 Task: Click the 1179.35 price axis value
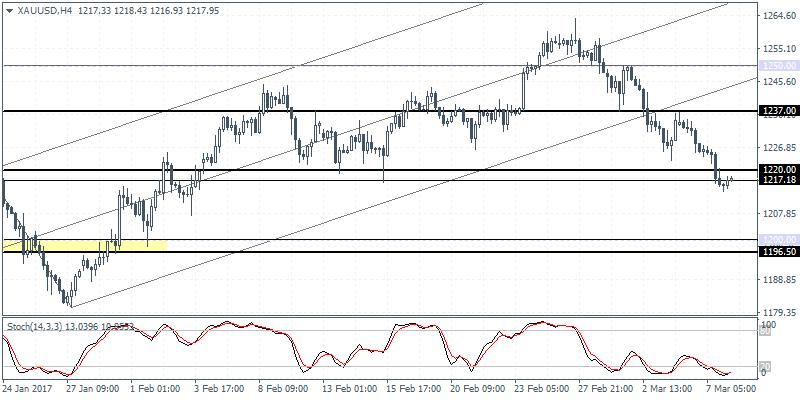(x=777, y=313)
